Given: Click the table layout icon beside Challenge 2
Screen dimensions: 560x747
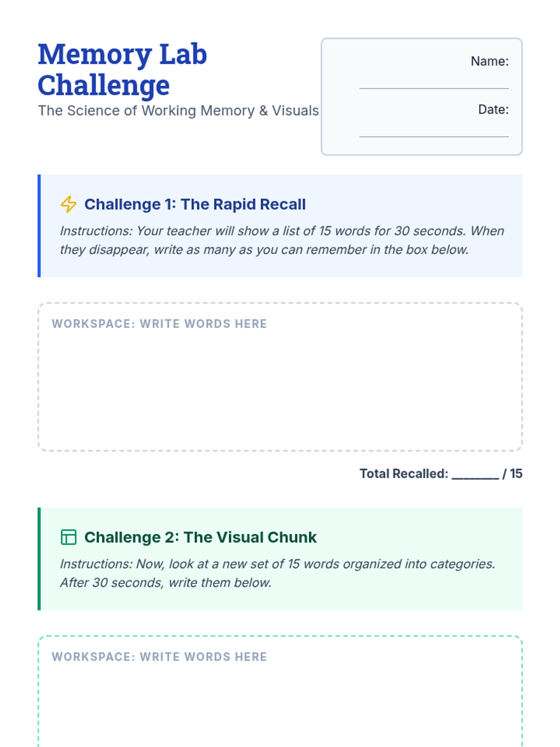Looking at the screenshot, I should pyautogui.click(x=69, y=537).
